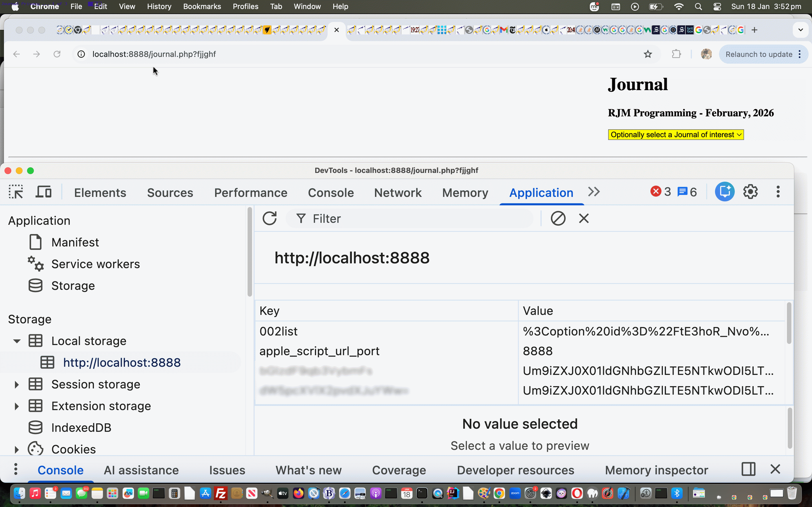
Task: Open the DevTools three-dot customize menu
Action: point(778,192)
